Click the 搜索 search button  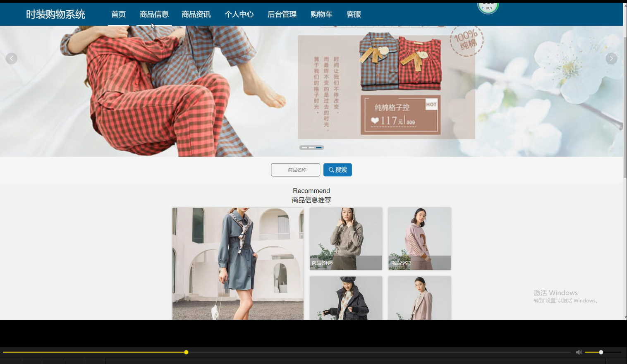(337, 170)
